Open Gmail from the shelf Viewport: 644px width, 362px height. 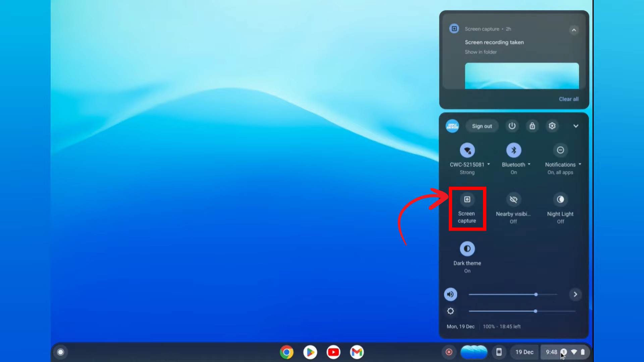click(357, 352)
